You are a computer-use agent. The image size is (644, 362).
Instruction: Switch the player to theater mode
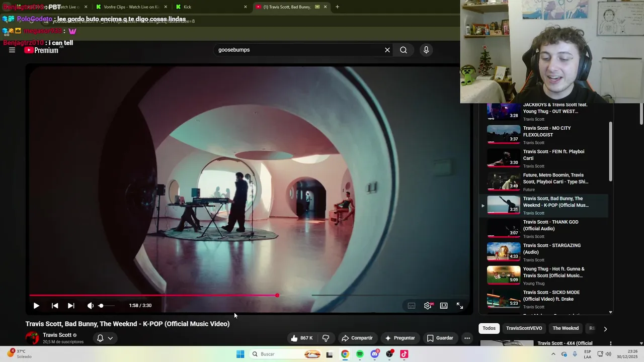[444, 305]
